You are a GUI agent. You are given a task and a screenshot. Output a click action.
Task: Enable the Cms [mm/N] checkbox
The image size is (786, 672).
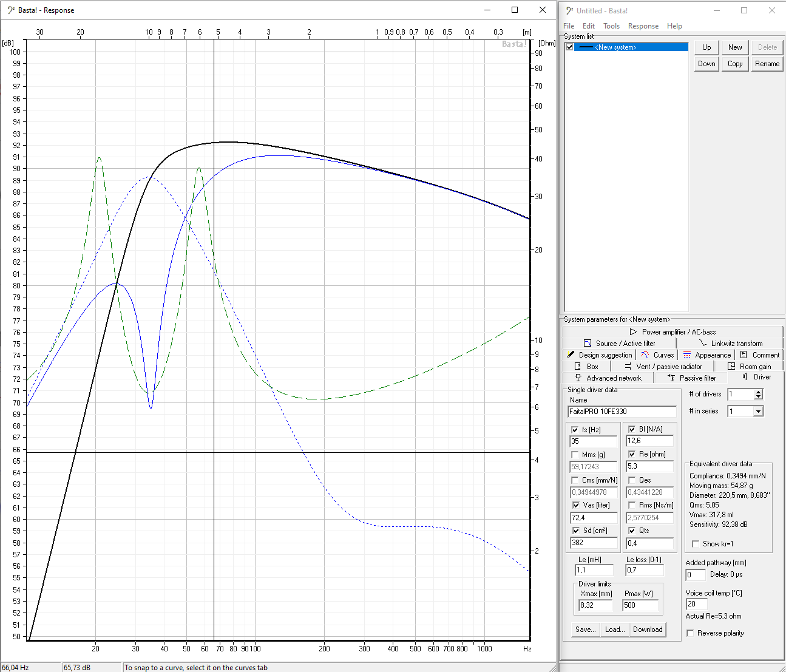click(x=575, y=480)
